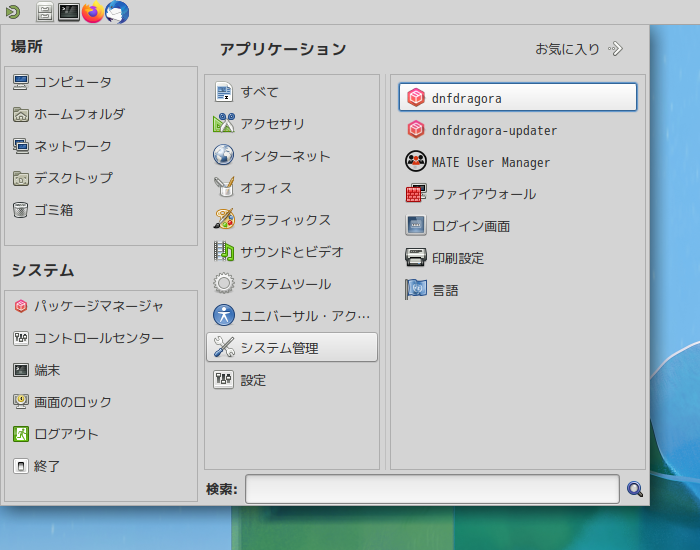Focus the 検索 search field
This screenshot has height=550, width=700.
(x=432, y=489)
